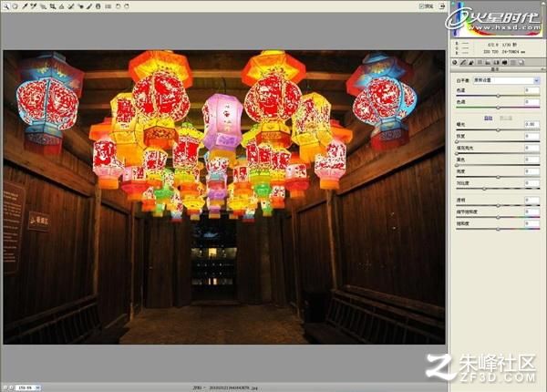Select the Hand tool

click(15, 6)
